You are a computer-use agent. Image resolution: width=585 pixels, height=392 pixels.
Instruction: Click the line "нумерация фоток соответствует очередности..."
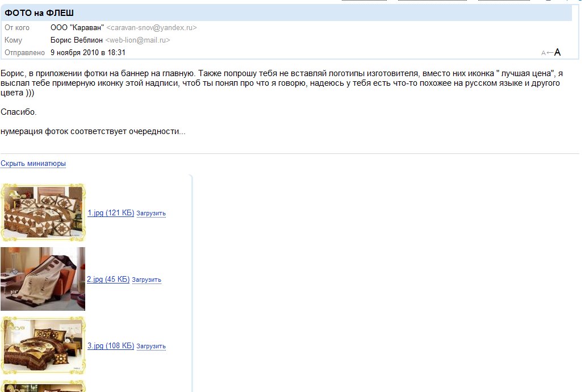(93, 131)
